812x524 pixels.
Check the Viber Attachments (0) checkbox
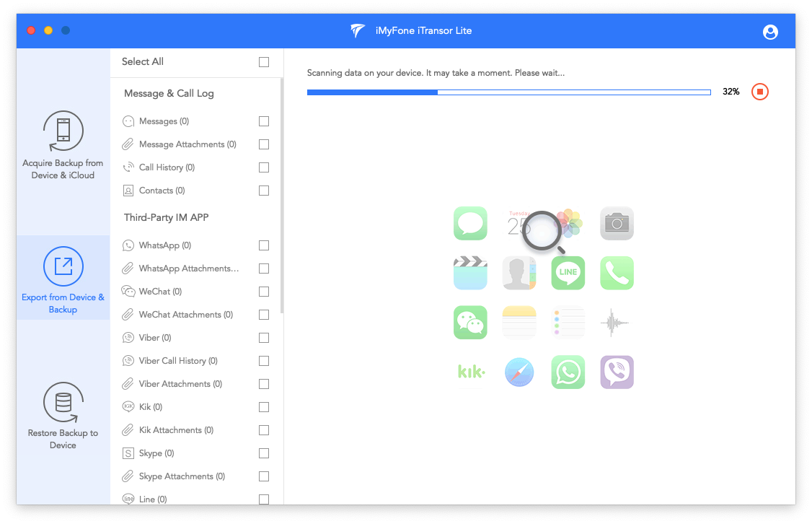tap(264, 384)
